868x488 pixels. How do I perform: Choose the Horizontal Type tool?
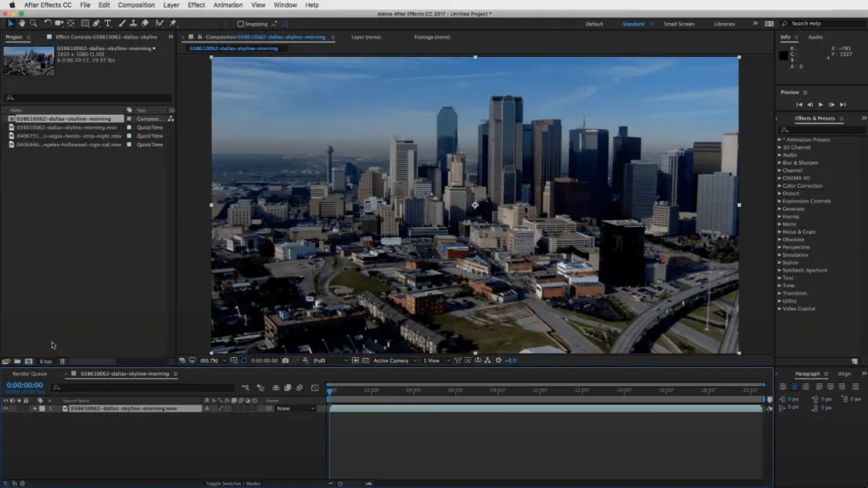coord(107,24)
